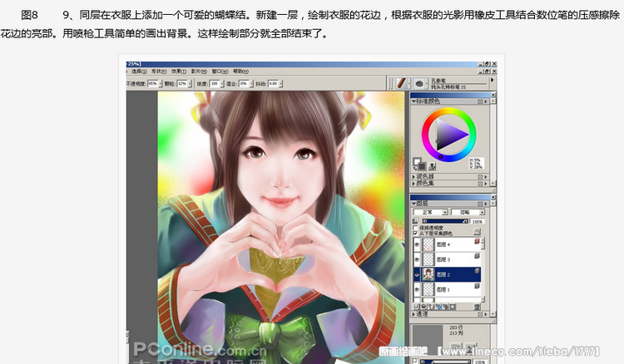The image size is (624, 364).
Task: Click the new watercolor layer icon
Action: [438, 307]
